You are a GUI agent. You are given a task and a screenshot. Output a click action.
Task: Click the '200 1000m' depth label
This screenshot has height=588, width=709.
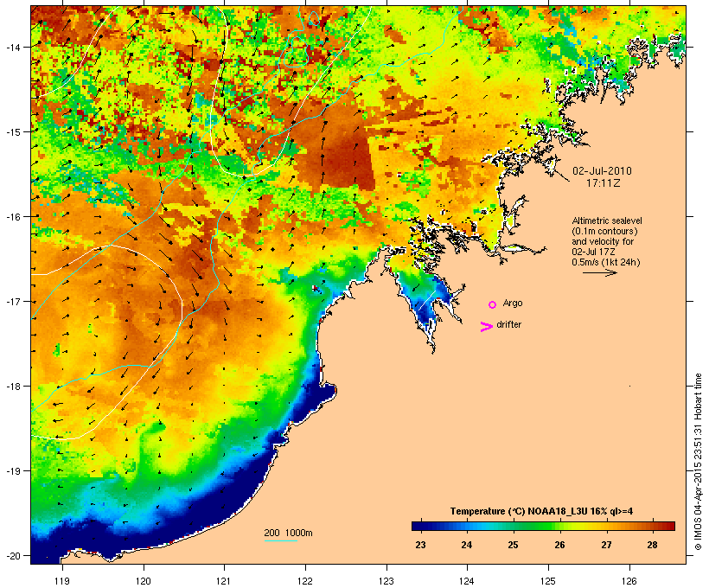[x=288, y=533]
